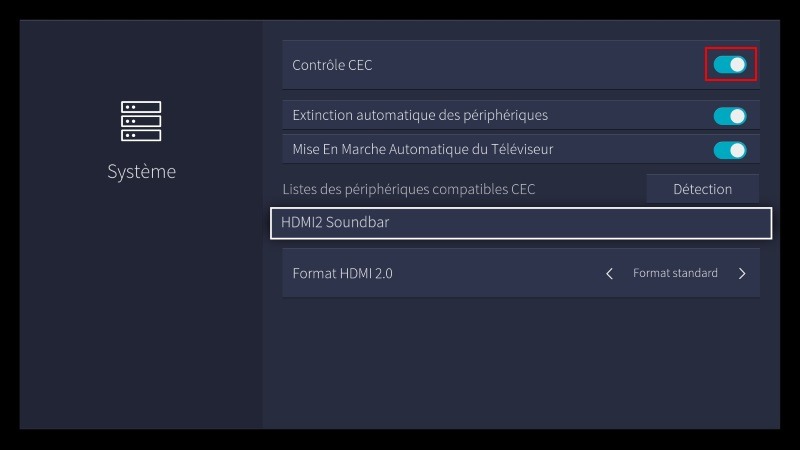The height and width of the screenshot is (450, 800).
Task: Click the Format HDMI 2.0 label
Action: point(342,273)
